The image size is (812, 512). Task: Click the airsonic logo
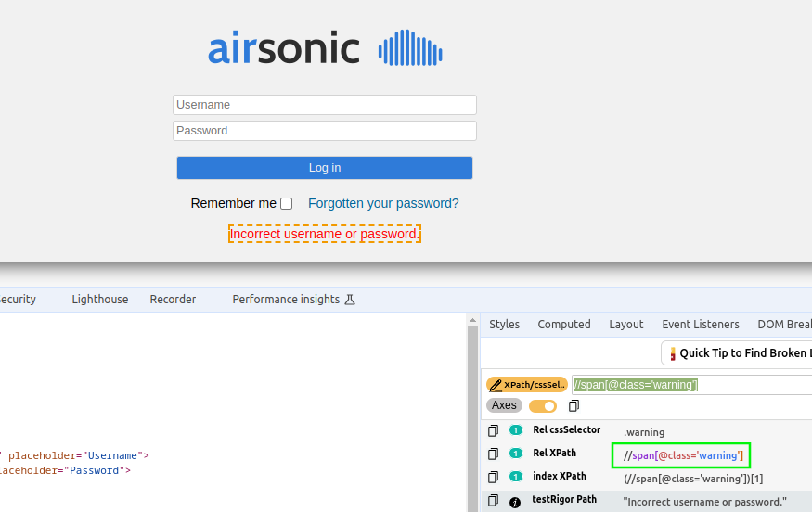[325, 47]
